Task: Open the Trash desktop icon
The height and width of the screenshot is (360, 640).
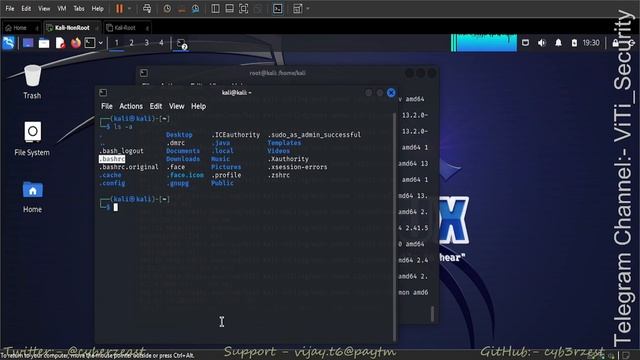Action: point(32,82)
